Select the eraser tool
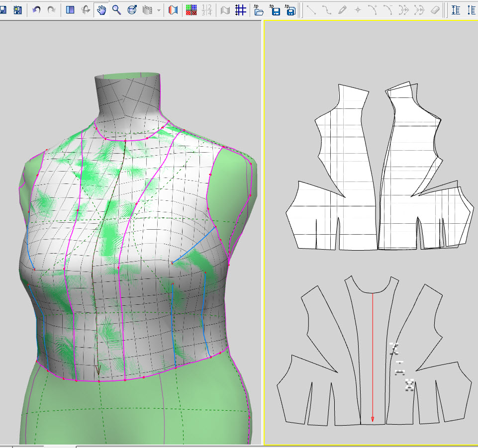This screenshot has width=478, height=448. [x=435, y=10]
